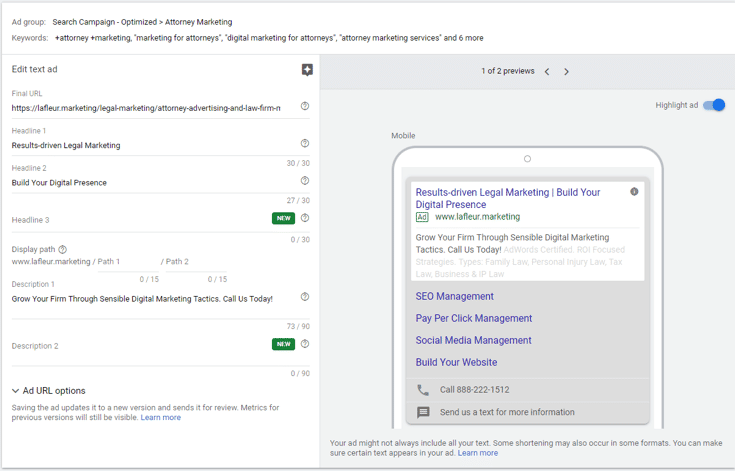Image resolution: width=735 pixels, height=471 pixels.
Task: Click the preview ad headline link
Action: coord(508,198)
